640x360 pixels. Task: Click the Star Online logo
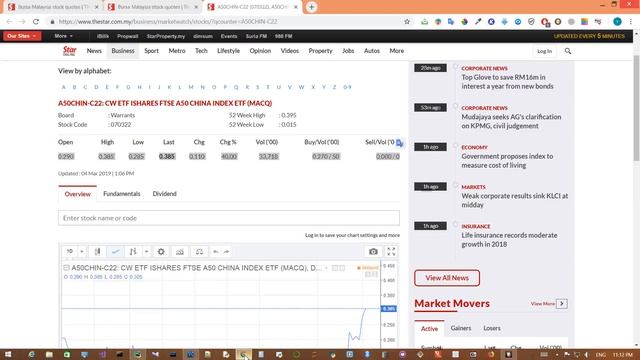(69, 51)
